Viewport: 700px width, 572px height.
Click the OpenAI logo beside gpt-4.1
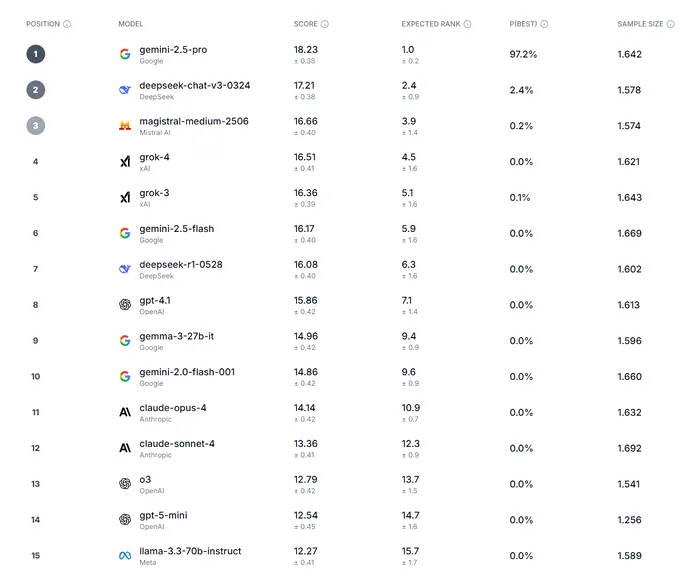[125, 305]
